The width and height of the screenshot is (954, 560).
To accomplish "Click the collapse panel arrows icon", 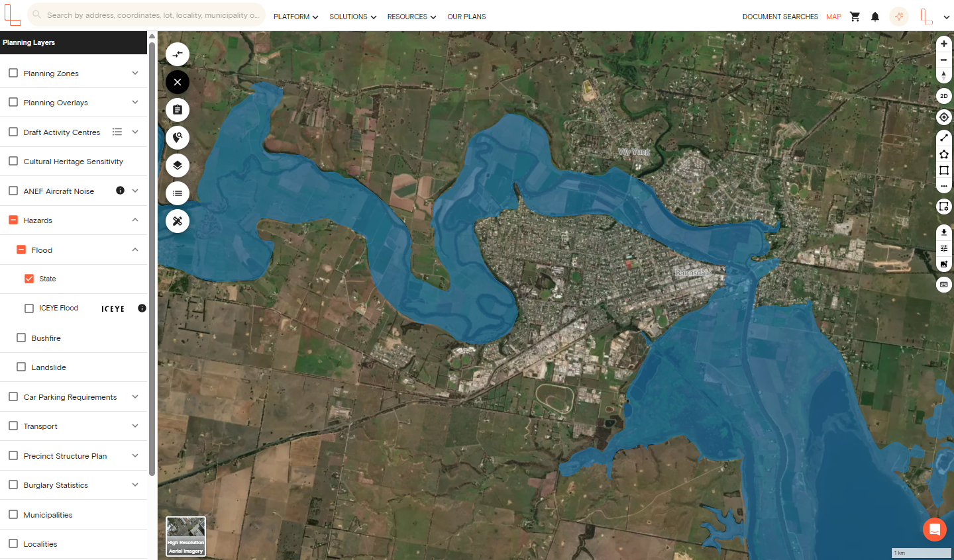I will point(178,54).
